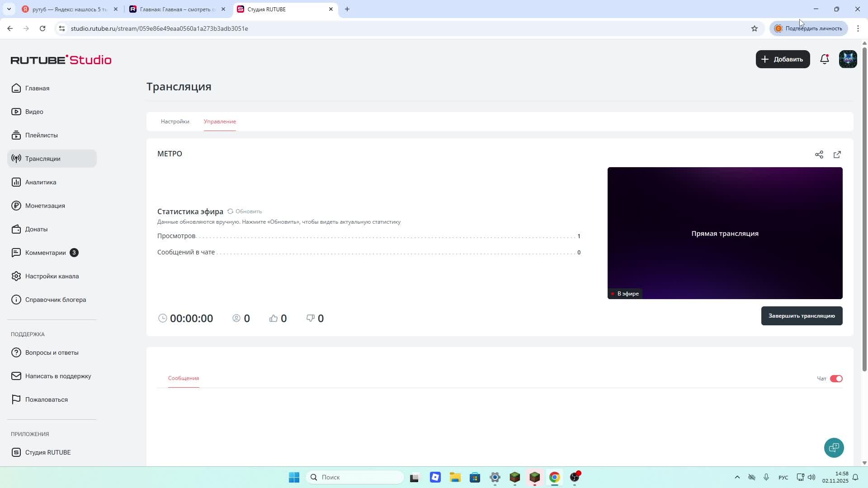Open the notifications bell
868x488 pixels.
[824, 59]
